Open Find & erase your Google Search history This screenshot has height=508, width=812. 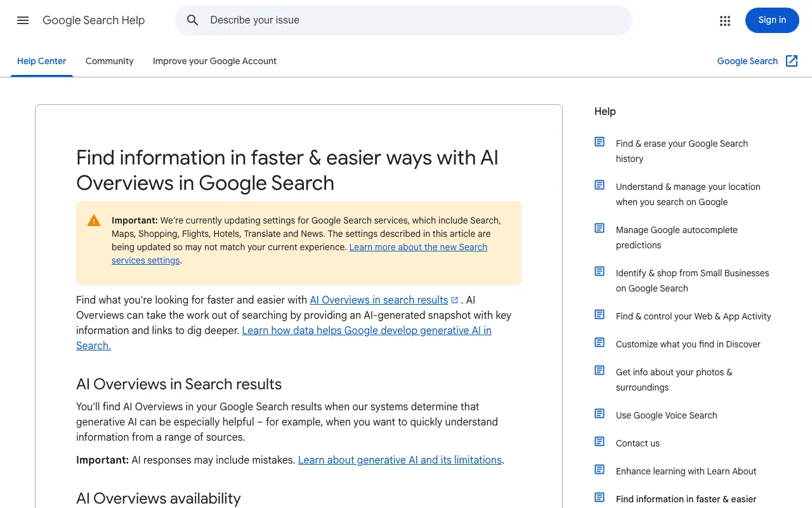click(682, 151)
